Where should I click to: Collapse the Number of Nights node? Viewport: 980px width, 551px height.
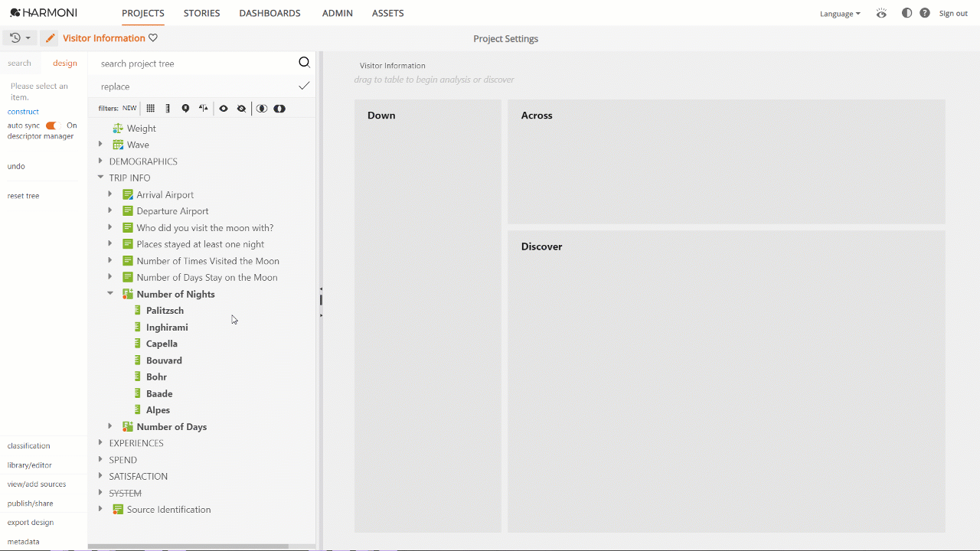(x=110, y=293)
